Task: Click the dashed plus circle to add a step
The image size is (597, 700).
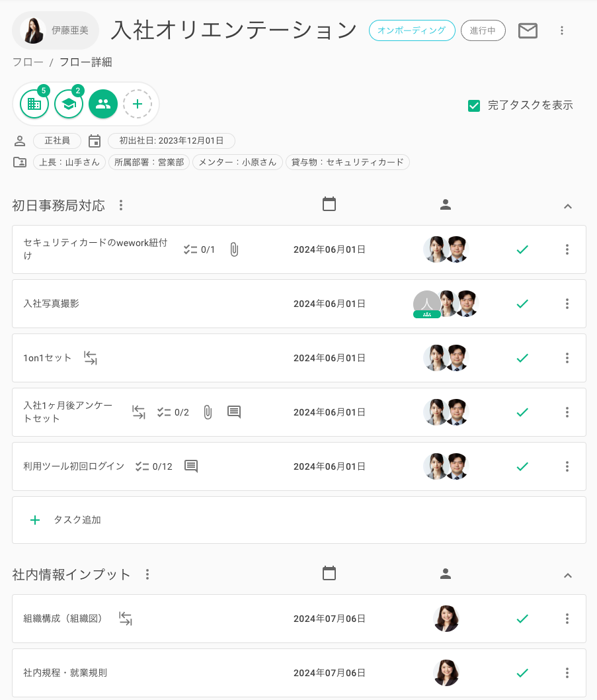Action: pyautogui.click(x=138, y=104)
